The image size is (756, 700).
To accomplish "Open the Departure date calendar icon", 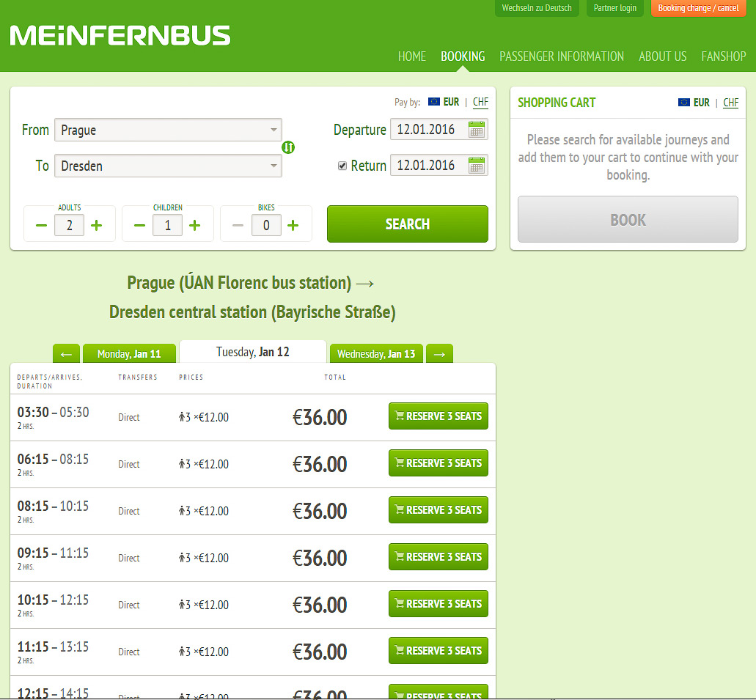I will (x=477, y=130).
